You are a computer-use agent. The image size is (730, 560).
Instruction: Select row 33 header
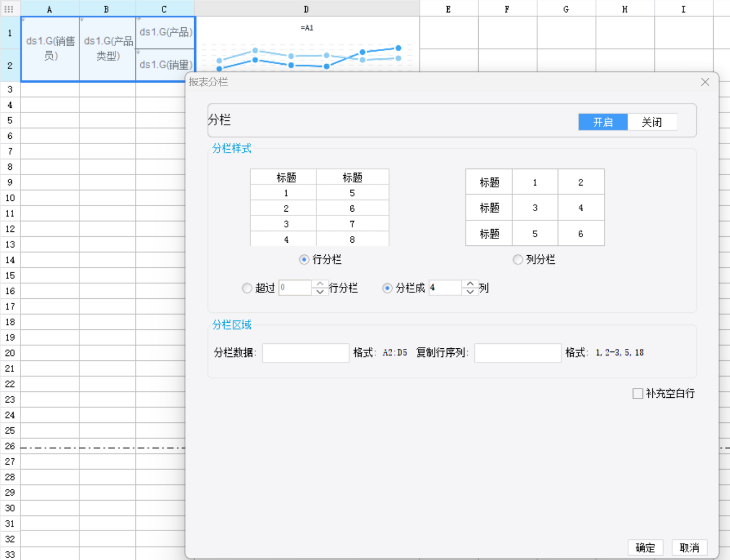tap(10, 554)
